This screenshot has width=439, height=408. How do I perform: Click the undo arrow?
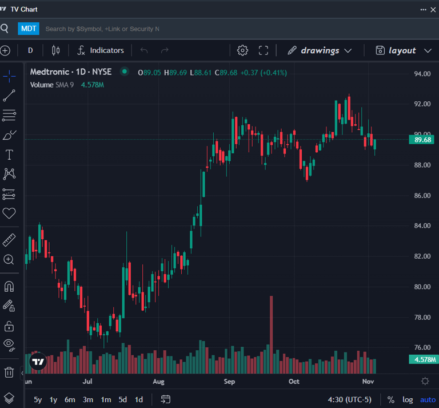[x=144, y=50]
